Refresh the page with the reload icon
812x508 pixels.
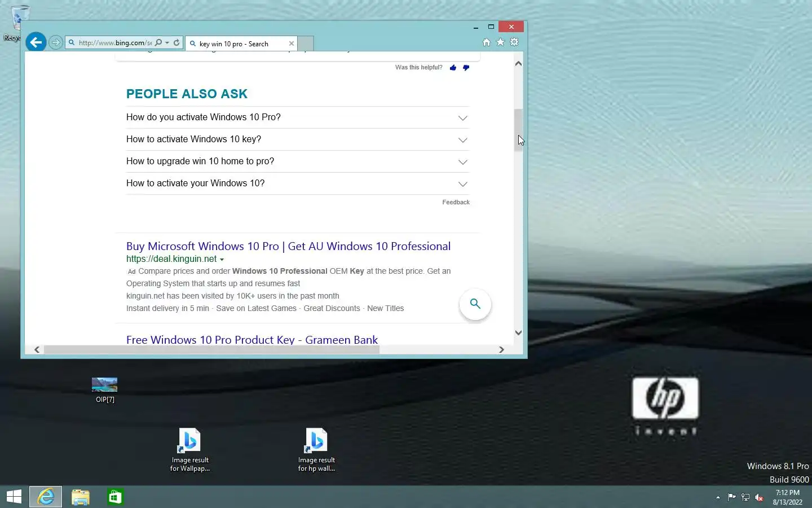(x=176, y=42)
